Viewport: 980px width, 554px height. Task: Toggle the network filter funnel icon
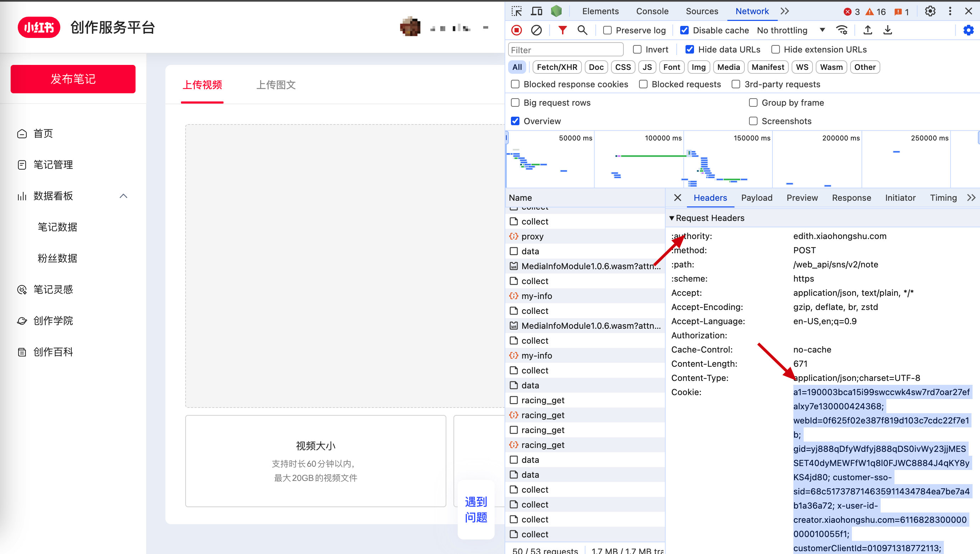point(562,30)
